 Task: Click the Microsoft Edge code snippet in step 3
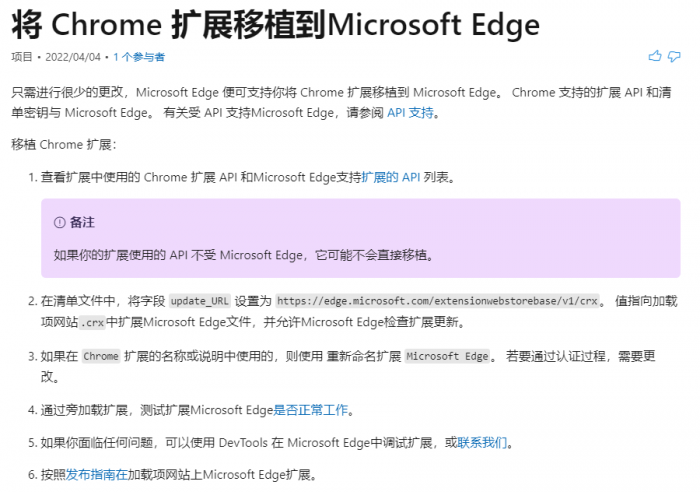(447, 356)
